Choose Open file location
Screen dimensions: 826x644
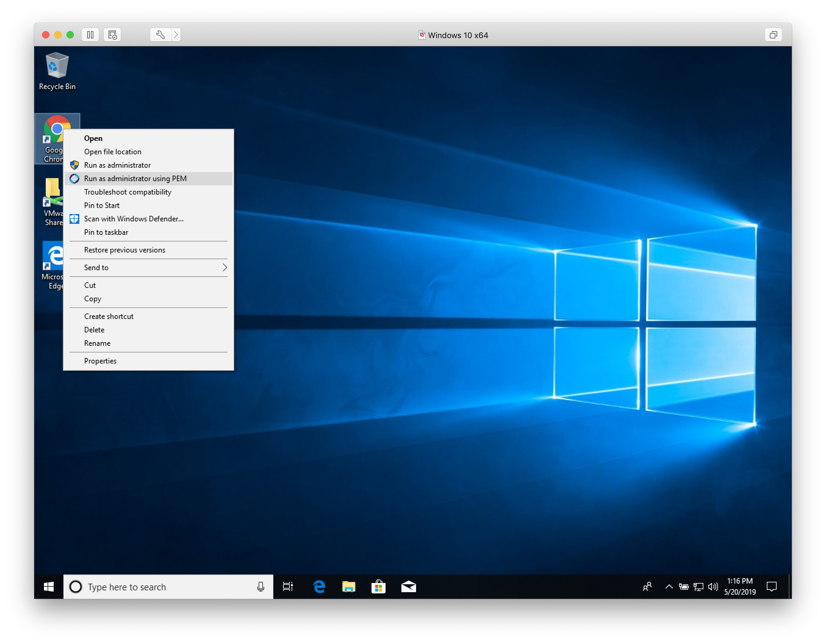(x=148, y=152)
